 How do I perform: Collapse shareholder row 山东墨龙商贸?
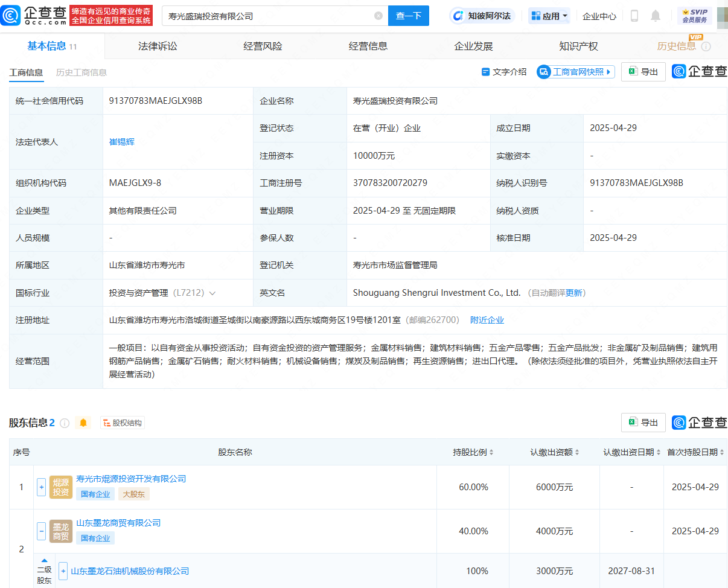(41, 531)
